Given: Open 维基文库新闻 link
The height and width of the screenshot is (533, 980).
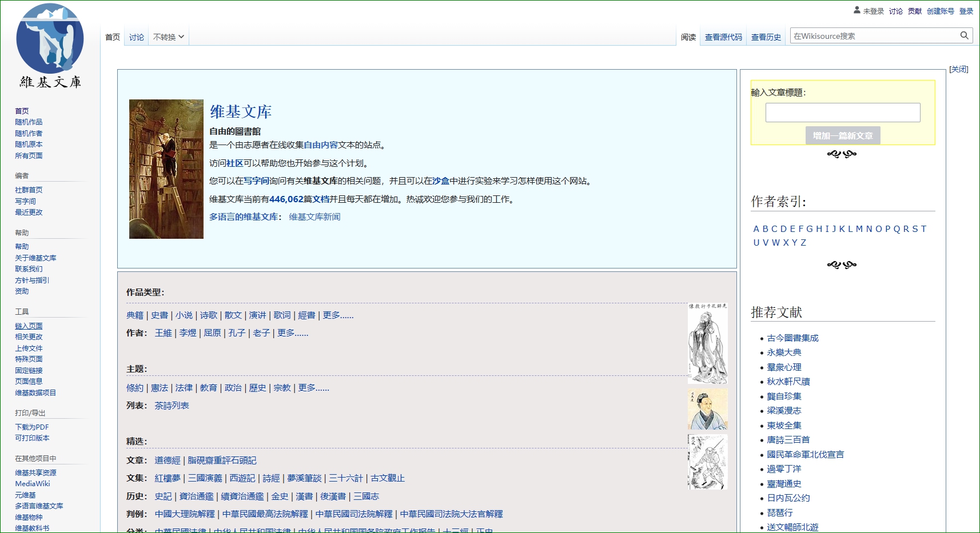Looking at the screenshot, I should [x=314, y=217].
